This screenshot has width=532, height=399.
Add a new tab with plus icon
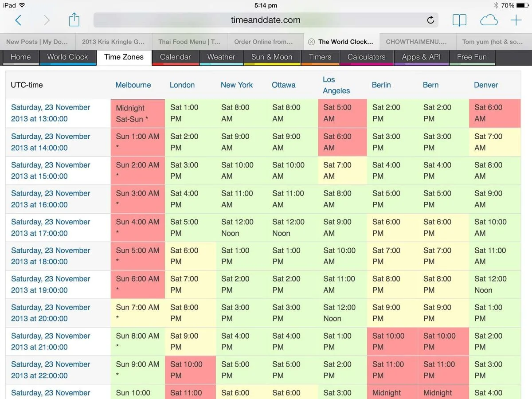point(516,20)
